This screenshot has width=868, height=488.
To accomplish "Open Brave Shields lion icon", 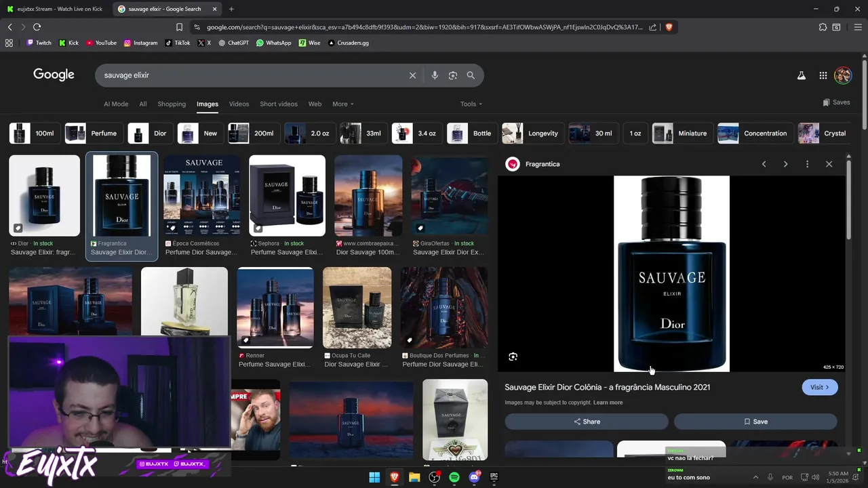I will coord(669,27).
